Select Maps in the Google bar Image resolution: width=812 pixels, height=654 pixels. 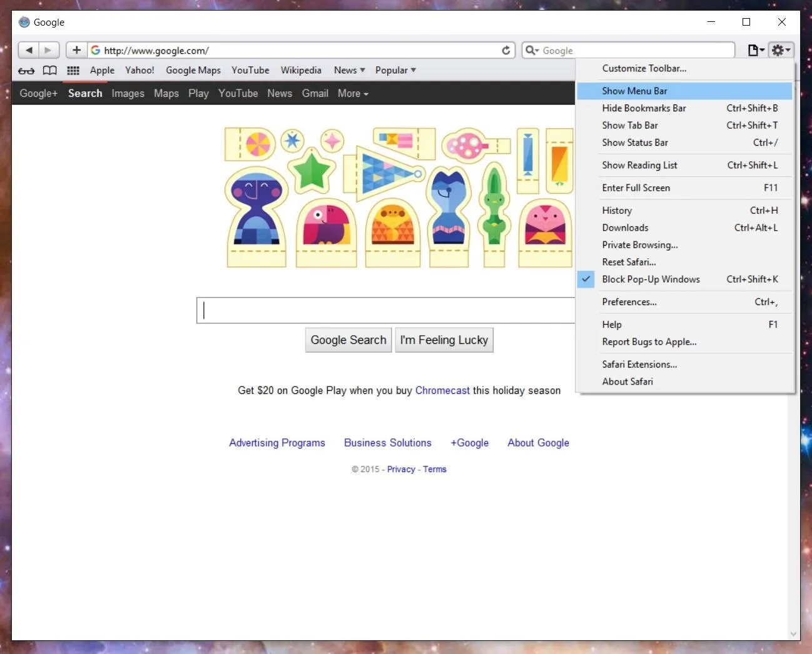click(166, 93)
